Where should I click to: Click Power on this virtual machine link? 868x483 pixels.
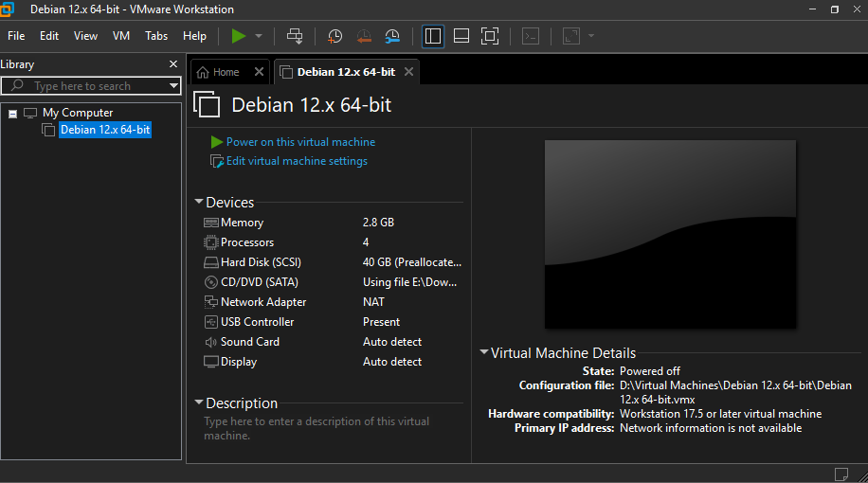[300, 142]
